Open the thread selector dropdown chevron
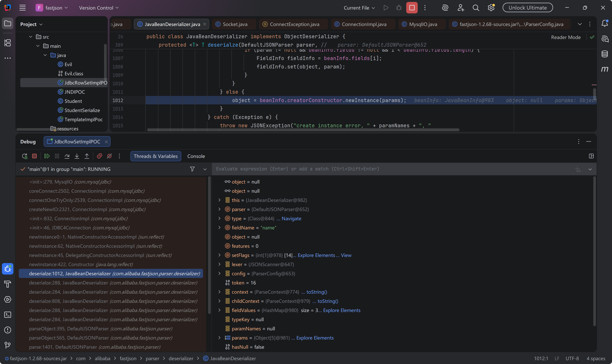Screen dimensions: 612x364 [x=205, y=169]
